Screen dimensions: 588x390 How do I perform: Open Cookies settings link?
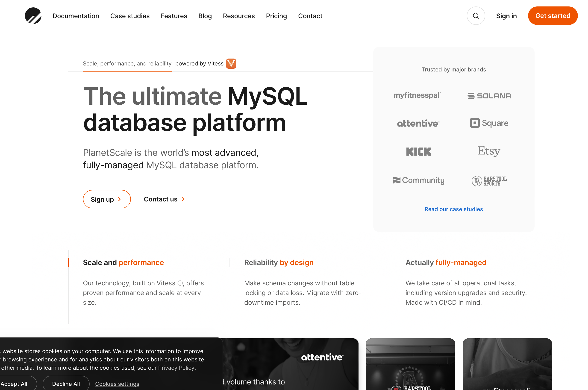click(x=117, y=384)
